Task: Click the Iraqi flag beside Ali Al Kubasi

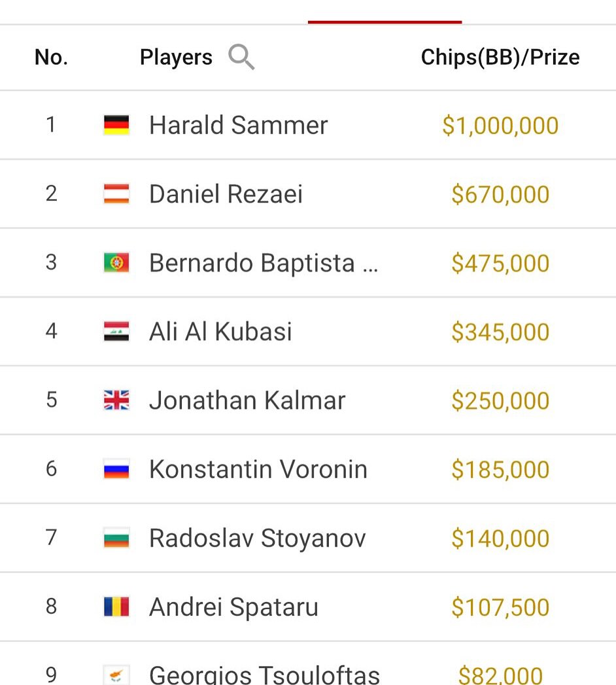Action: click(116, 332)
